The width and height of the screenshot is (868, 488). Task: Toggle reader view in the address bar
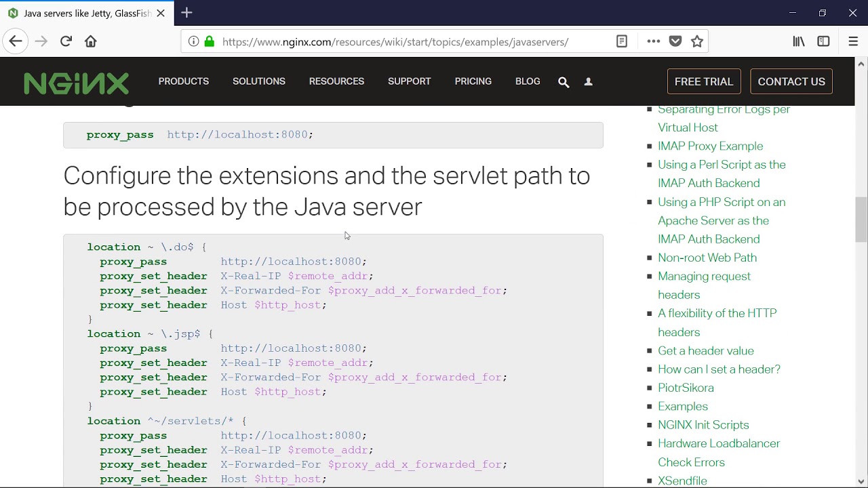(x=621, y=41)
